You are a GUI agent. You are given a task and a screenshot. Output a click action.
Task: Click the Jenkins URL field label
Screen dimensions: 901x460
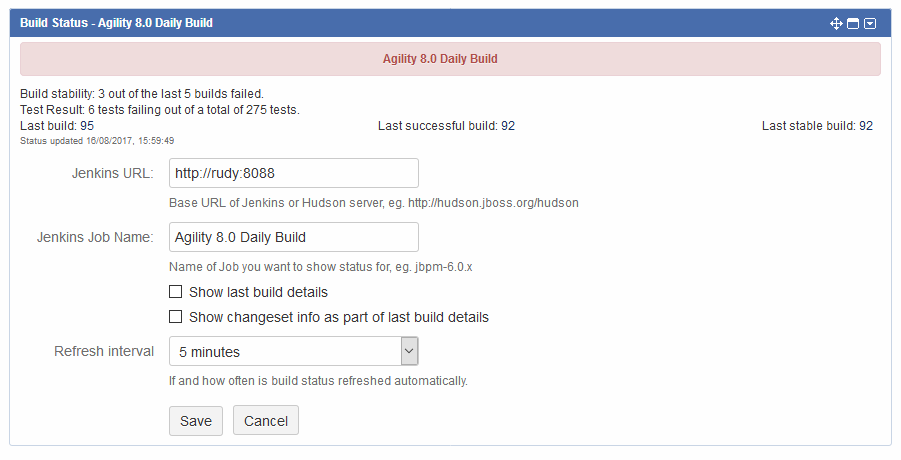pyautogui.click(x=112, y=173)
